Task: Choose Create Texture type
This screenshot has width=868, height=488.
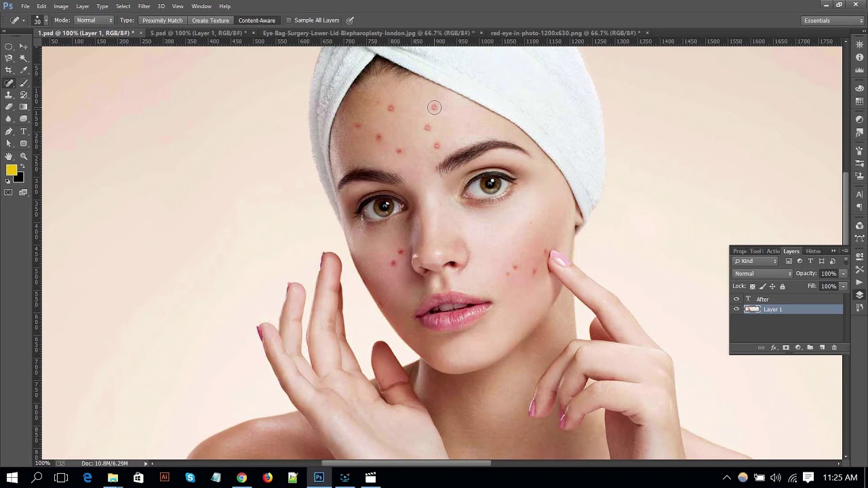Action: click(210, 20)
